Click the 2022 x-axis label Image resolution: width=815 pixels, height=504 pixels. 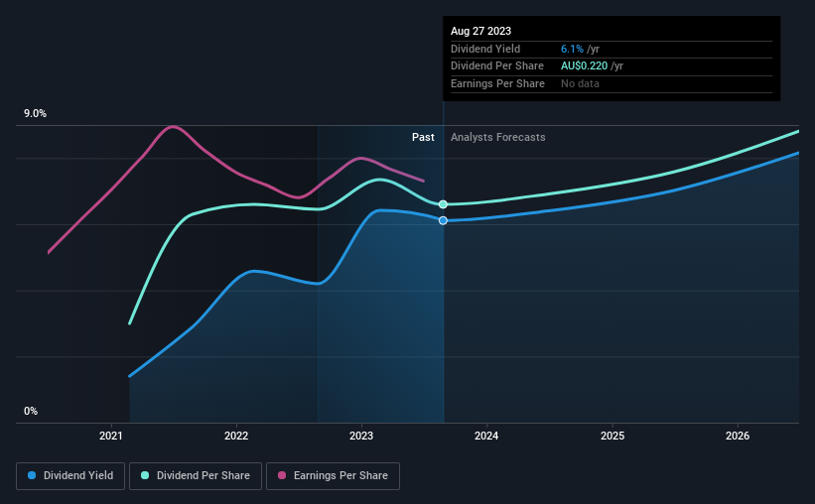236,436
